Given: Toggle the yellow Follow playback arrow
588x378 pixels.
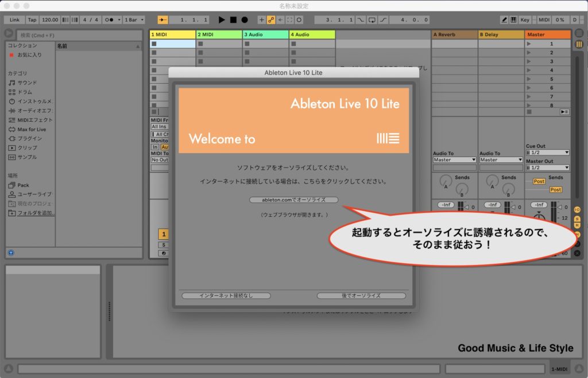Looking at the screenshot, I should (163, 20).
